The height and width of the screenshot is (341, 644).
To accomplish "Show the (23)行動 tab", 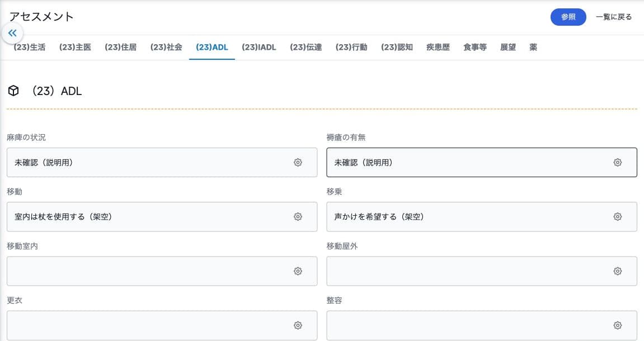I will pos(351,47).
